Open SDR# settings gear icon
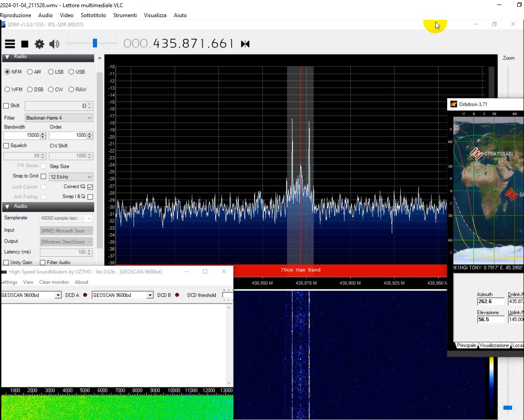This screenshot has width=524, height=420. pyautogui.click(x=40, y=44)
